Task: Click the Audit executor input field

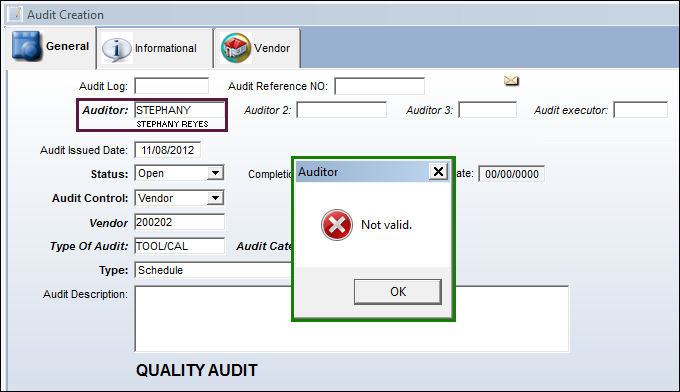Action: pos(641,110)
